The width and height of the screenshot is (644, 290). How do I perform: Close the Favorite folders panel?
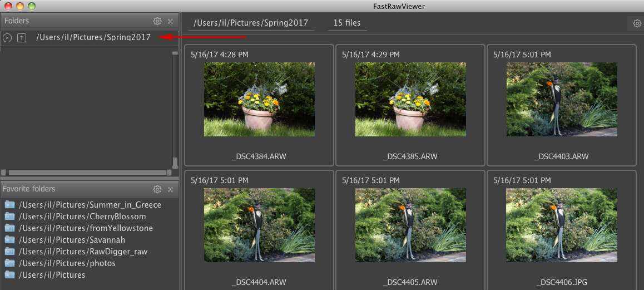[170, 189]
